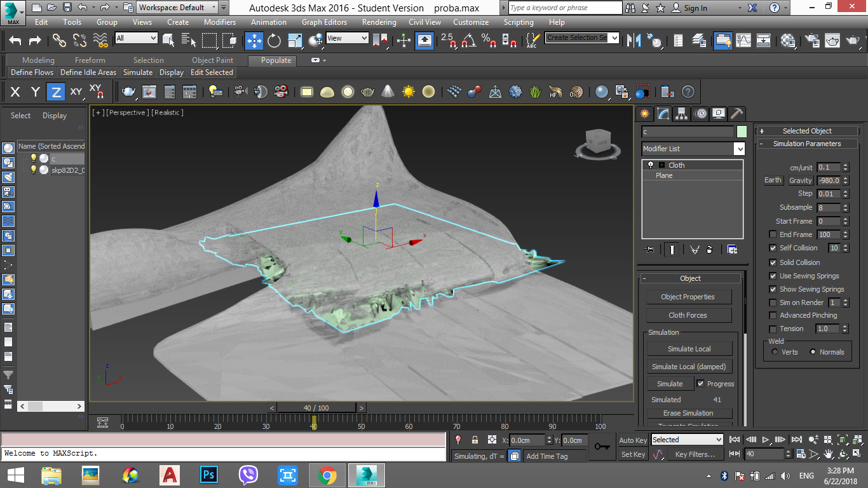Toggle the key mode lock icon
This screenshot has height=488, width=868.
point(475,440)
